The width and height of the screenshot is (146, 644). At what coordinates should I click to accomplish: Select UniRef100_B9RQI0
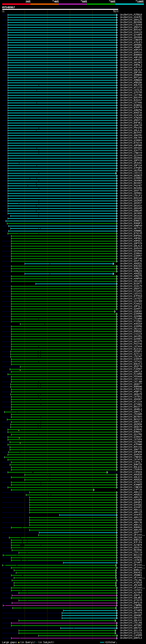(131, 268)
